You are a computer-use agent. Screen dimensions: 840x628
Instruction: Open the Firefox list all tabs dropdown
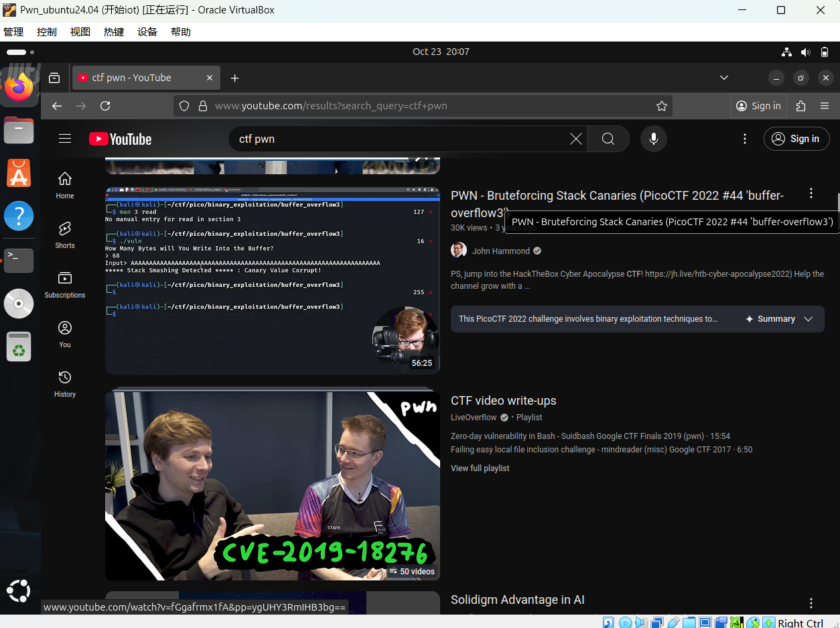tap(723, 78)
